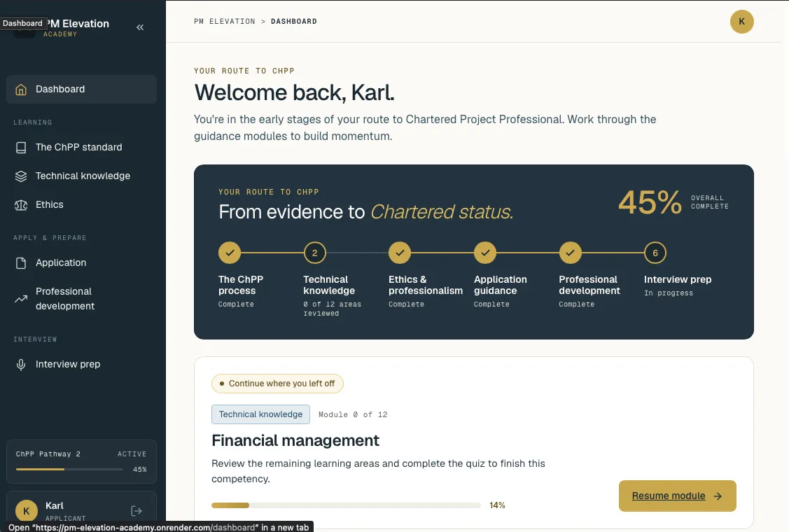The width and height of the screenshot is (789, 532).
Task: Click the checkmark step for The ChPP process
Action: pos(230,253)
